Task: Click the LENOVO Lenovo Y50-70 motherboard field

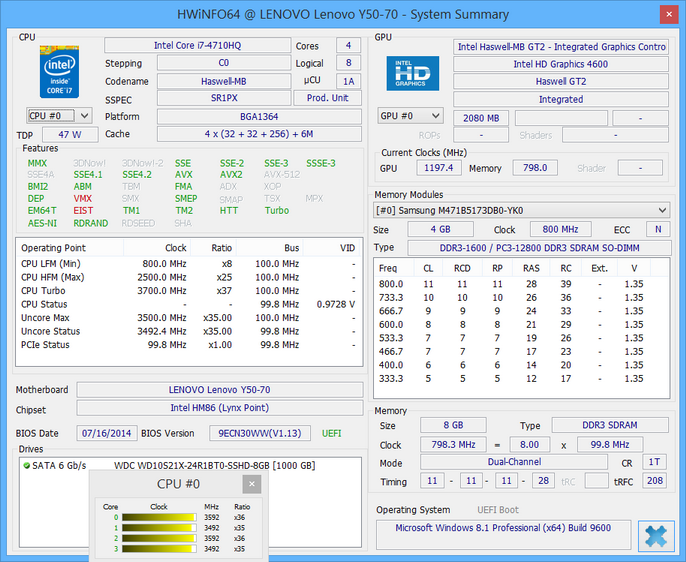Action: tap(220, 390)
